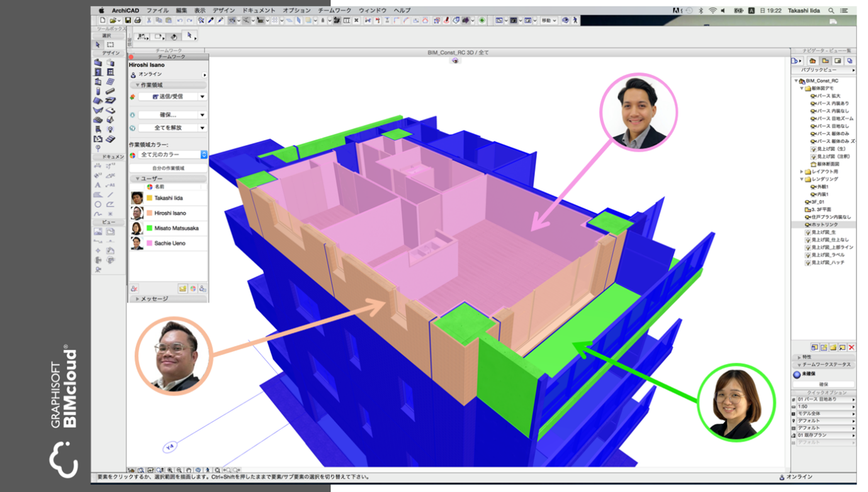868x492 pixels.
Task: Click the Print icon in toolbar
Action: pyautogui.click(x=137, y=21)
